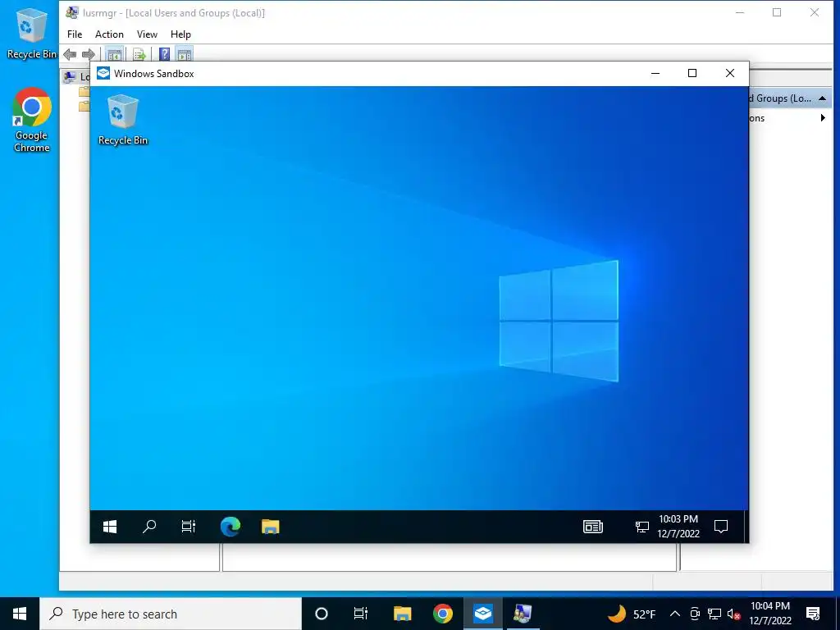Click host 'Type here to search' box
Image resolution: width=840 pixels, height=630 pixels.
pyautogui.click(x=171, y=614)
